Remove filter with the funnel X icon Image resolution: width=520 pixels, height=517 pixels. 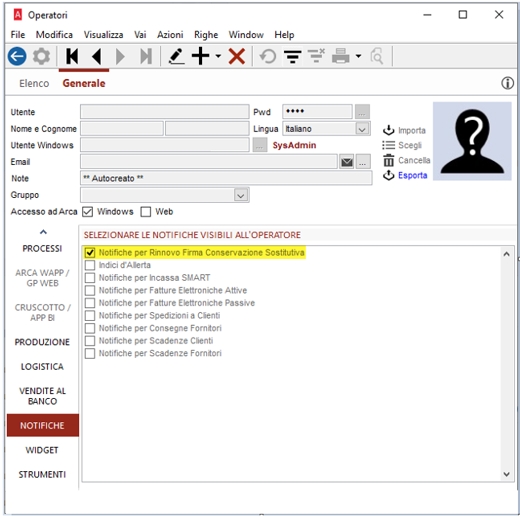point(316,56)
